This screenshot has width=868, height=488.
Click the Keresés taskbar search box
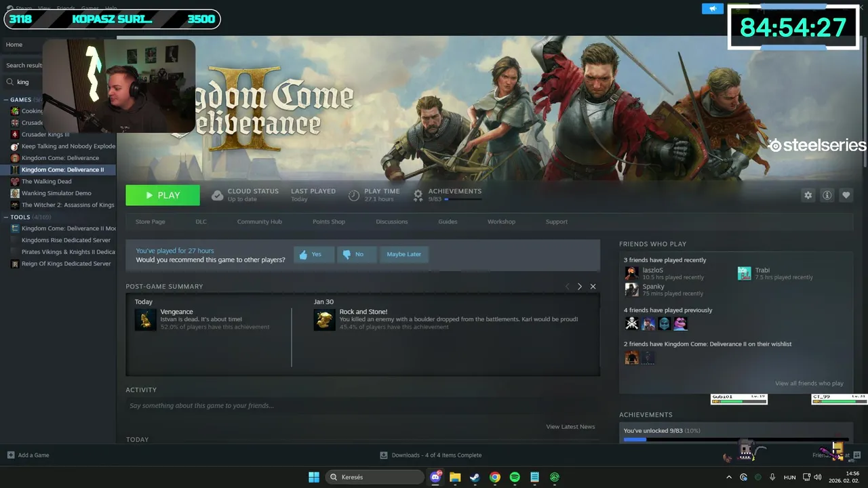pos(375,477)
